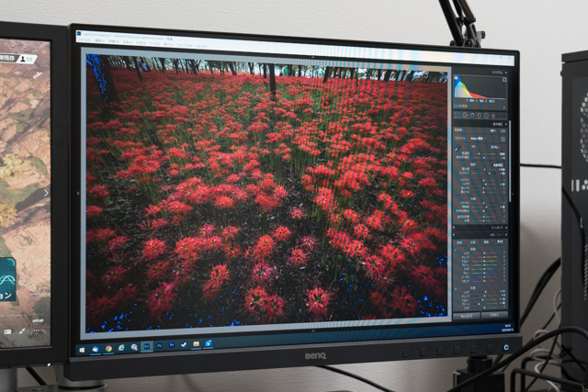Toggle shadow clipping indicator in histogram
Screen dimensions: 588x392
[456, 78]
